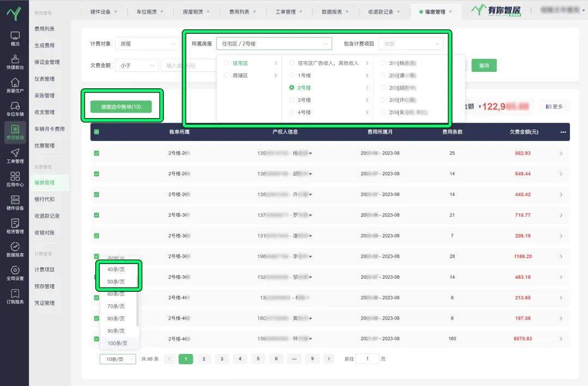
Task: Go to 房屋住户 sidebar icon
Action: click(15, 85)
